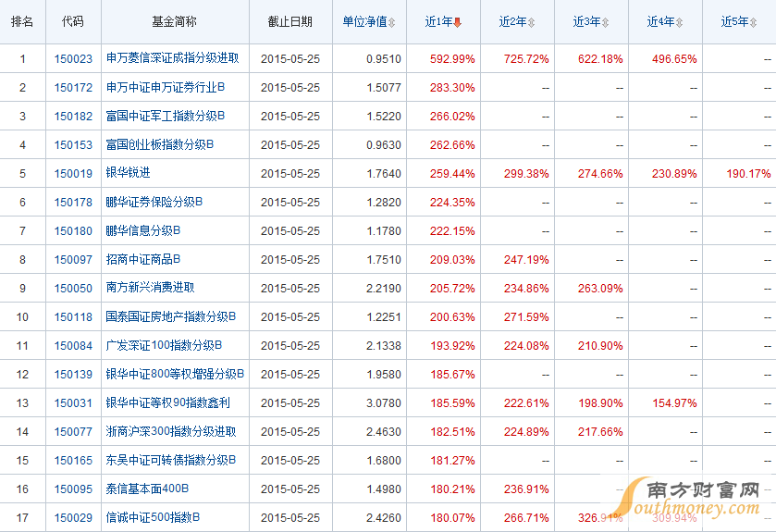The image size is (776, 532).
Task: Open fund code 150180
Action: pos(73,231)
